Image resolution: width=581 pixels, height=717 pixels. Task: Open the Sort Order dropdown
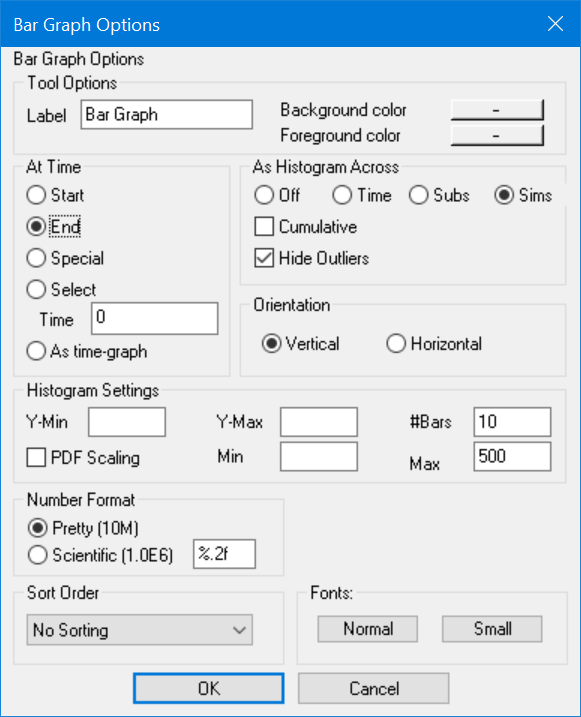pyautogui.click(x=139, y=630)
